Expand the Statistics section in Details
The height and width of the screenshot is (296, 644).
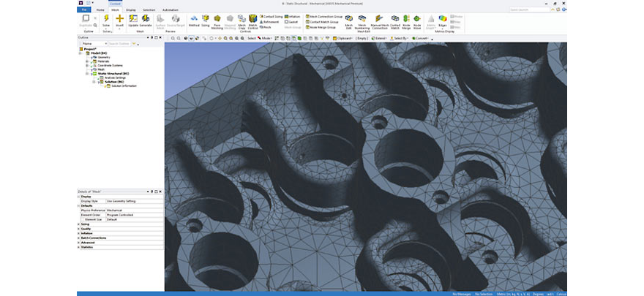[79, 247]
